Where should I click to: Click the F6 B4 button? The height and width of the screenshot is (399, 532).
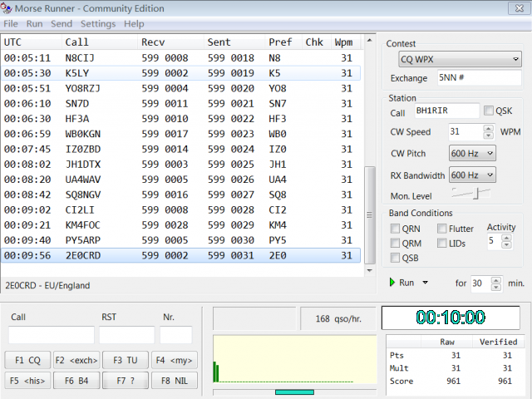76,381
